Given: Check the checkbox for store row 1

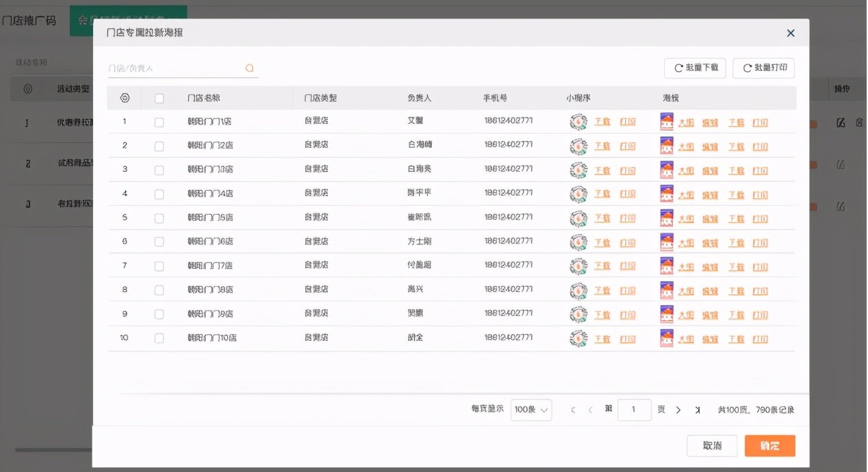Looking at the screenshot, I should (x=159, y=122).
